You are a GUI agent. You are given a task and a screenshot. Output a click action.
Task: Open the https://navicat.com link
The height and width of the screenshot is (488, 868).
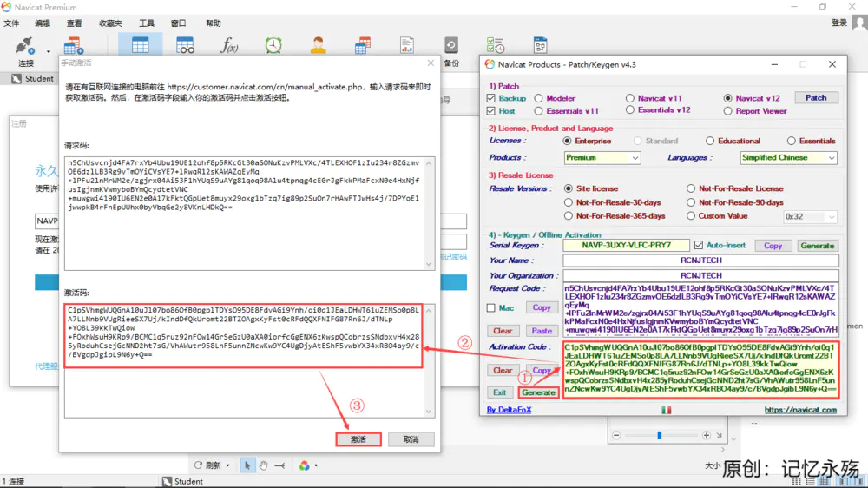click(800, 410)
